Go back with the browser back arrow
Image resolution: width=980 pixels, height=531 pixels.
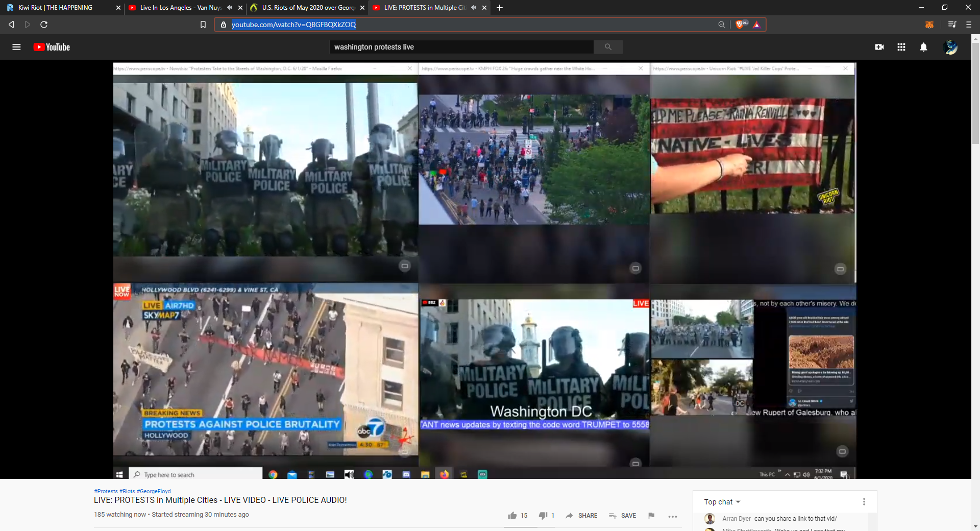[x=11, y=25]
